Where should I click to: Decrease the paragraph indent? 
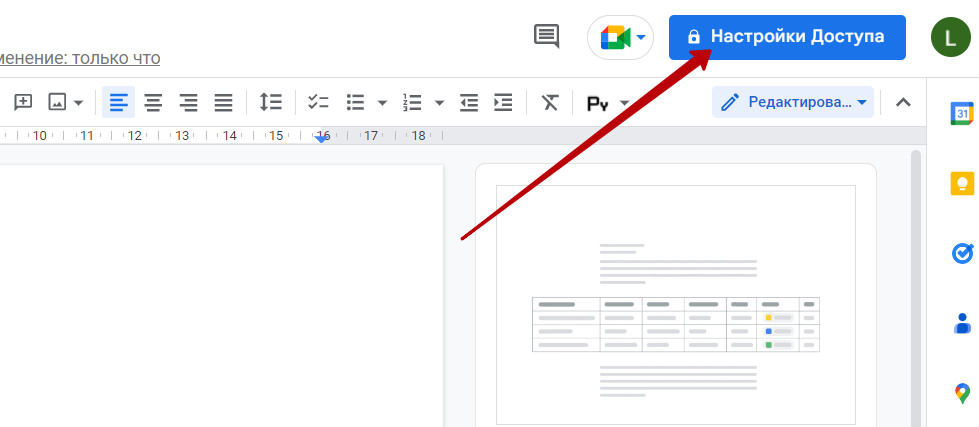coord(469,102)
